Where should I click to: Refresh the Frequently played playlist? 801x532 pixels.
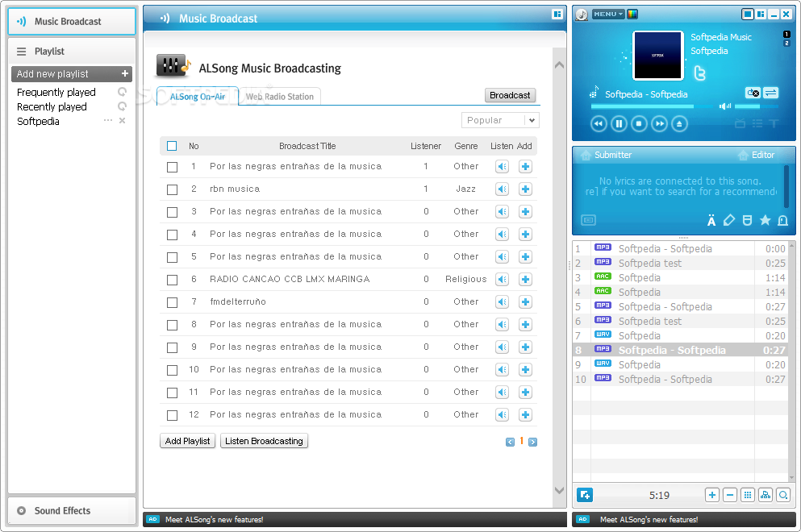pyautogui.click(x=122, y=92)
